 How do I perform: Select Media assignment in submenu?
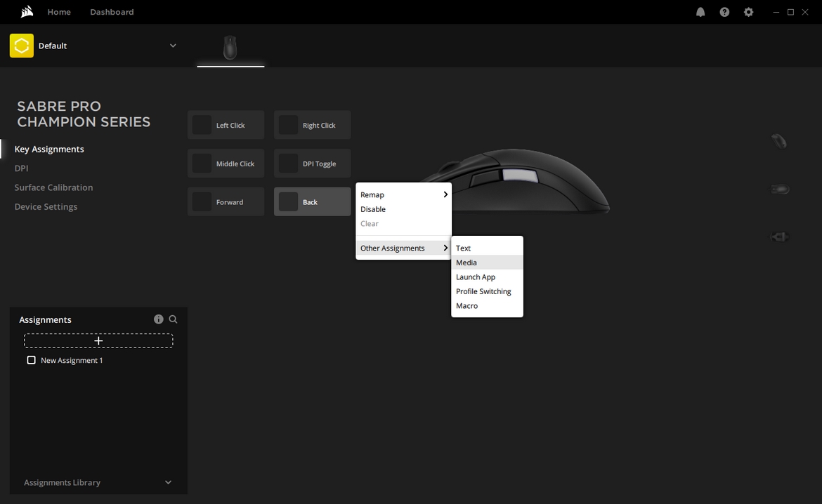tap(487, 263)
